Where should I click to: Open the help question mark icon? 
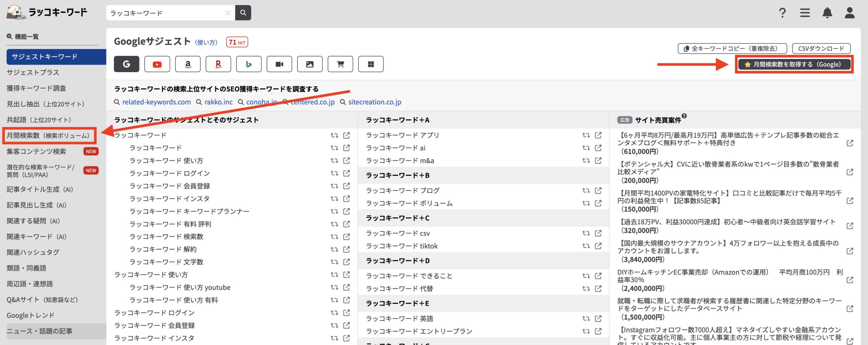(782, 13)
